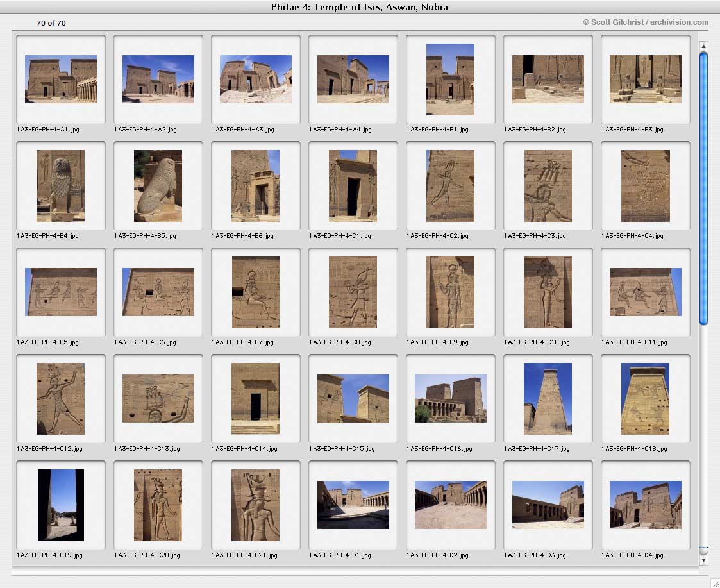Click the filename label 1A3-EG-PH-4-C14.jpg
The height and width of the screenshot is (588, 720).
pos(244,449)
